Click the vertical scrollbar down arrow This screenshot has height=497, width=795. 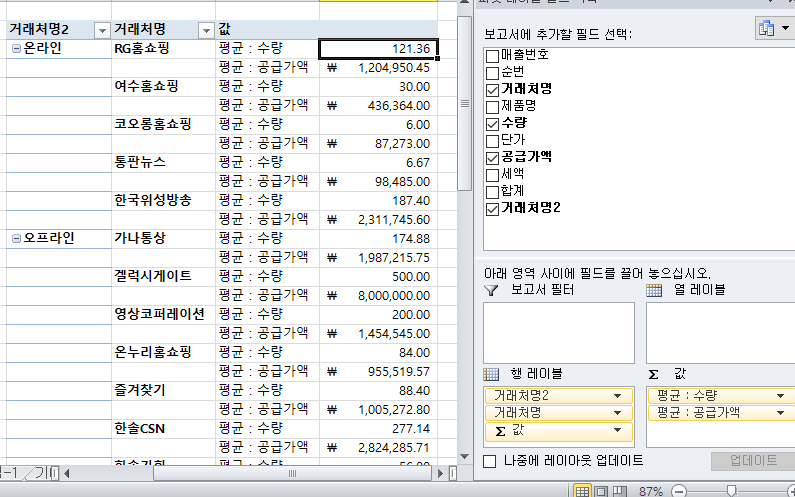464,453
